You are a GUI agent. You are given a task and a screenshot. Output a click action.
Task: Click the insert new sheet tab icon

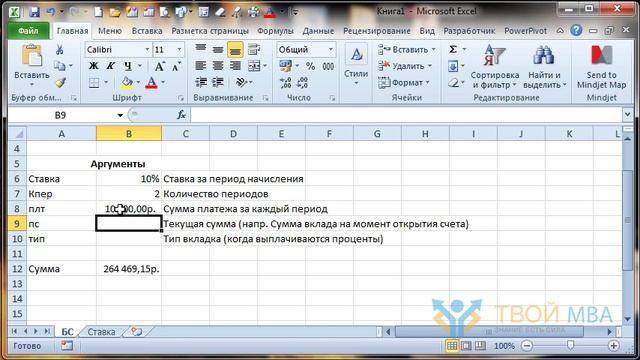click(136, 332)
